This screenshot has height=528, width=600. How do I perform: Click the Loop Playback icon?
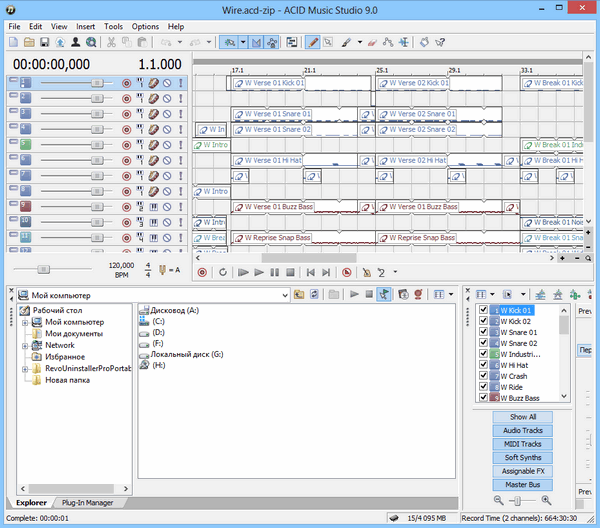pos(223,271)
